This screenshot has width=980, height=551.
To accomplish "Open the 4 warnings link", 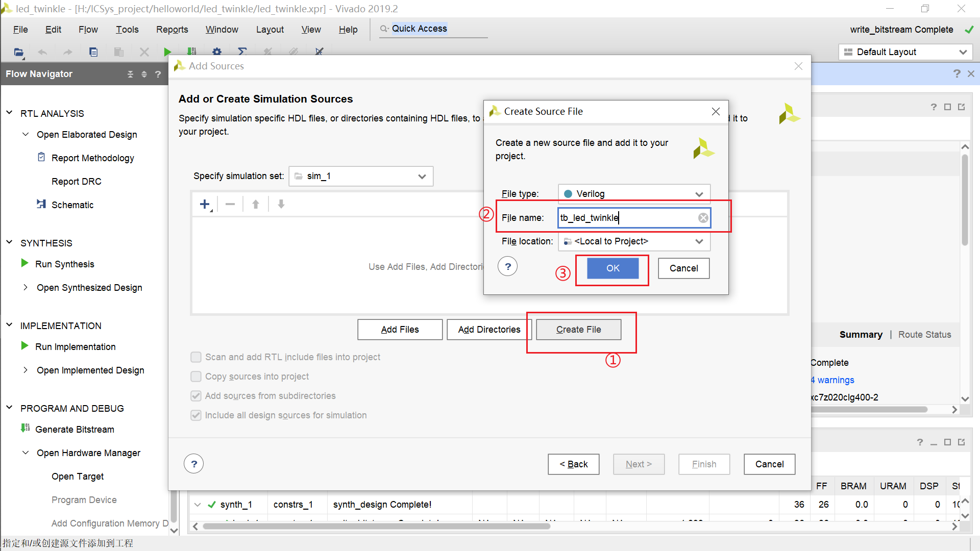I will 832,380.
